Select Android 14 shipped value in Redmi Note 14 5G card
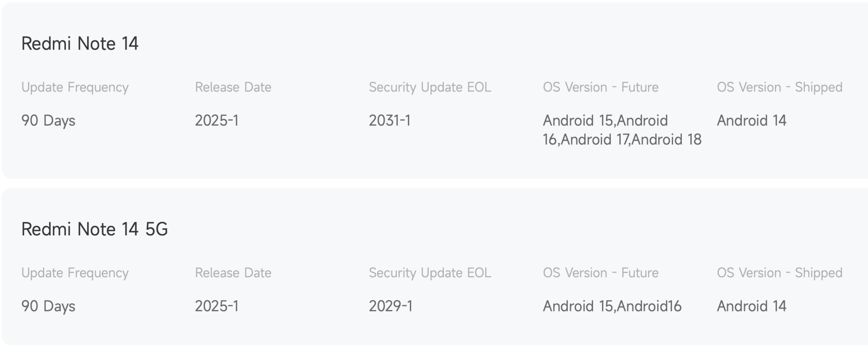The width and height of the screenshot is (868, 346). point(751,306)
